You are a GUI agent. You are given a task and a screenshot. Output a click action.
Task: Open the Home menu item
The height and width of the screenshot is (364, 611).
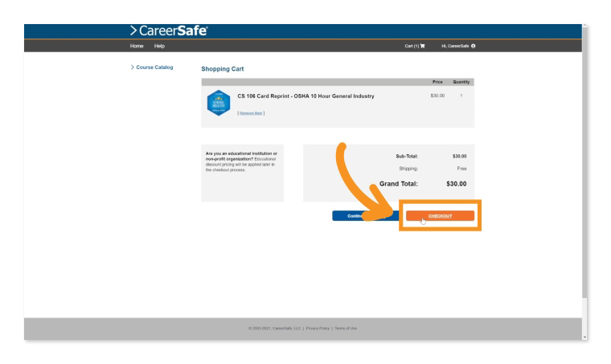pyautogui.click(x=137, y=46)
